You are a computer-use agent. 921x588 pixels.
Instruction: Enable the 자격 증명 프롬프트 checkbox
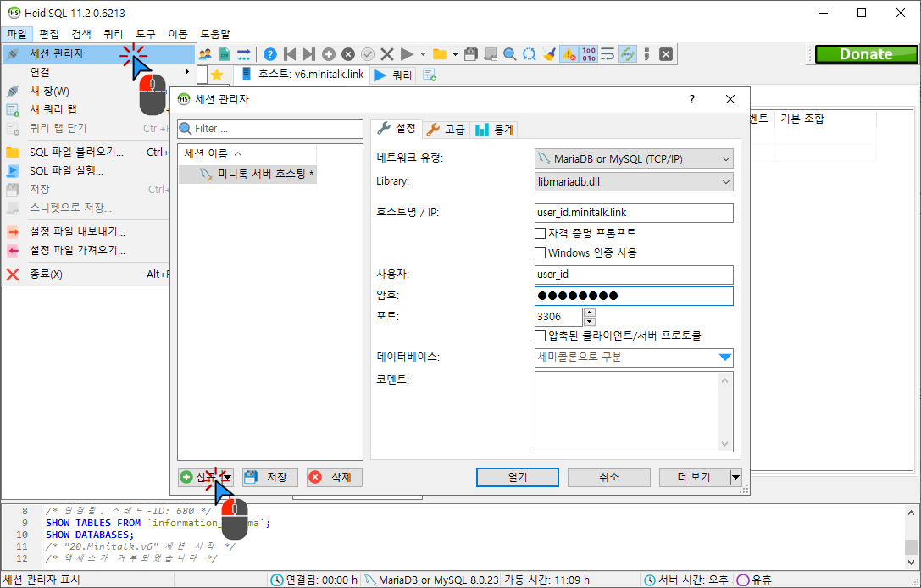(540, 233)
